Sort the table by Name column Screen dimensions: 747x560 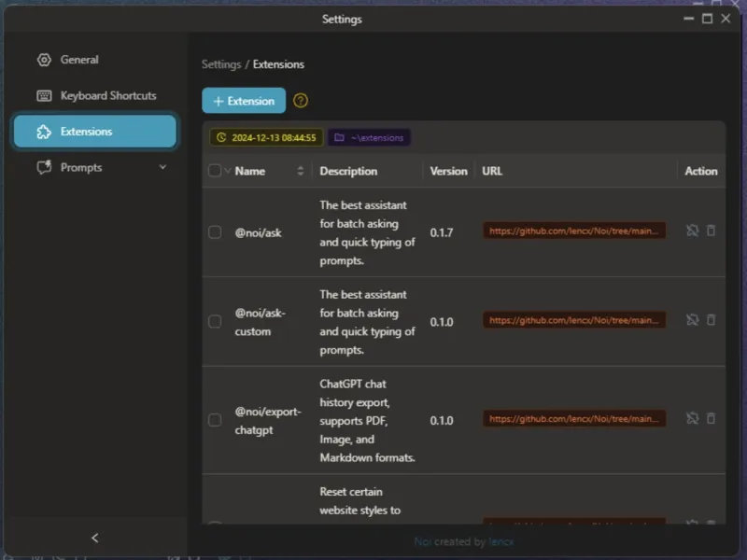click(x=300, y=171)
